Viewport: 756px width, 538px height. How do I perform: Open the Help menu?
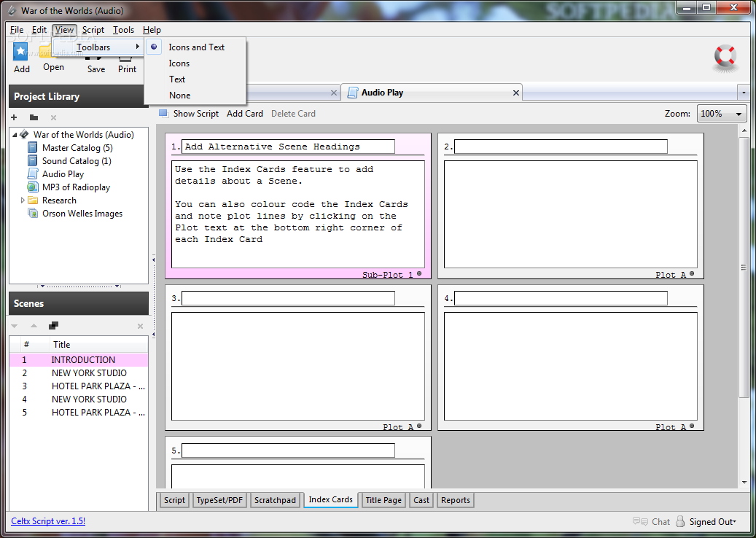click(152, 30)
